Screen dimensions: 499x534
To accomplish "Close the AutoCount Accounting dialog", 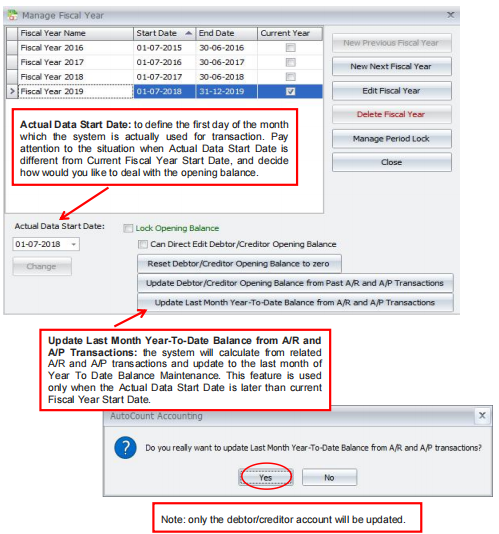I will point(482,415).
